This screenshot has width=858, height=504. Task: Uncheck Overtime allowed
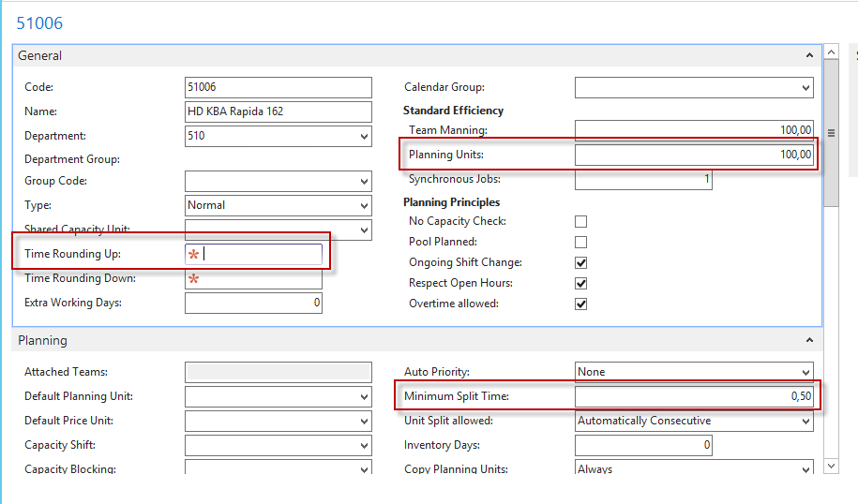[x=581, y=304]
